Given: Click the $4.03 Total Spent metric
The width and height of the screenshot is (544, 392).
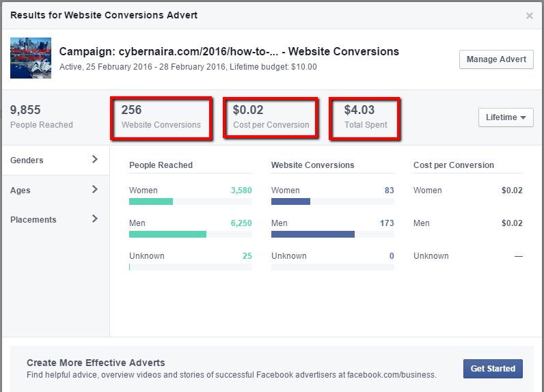Looking at the screenshot, I should pos(365,117).
